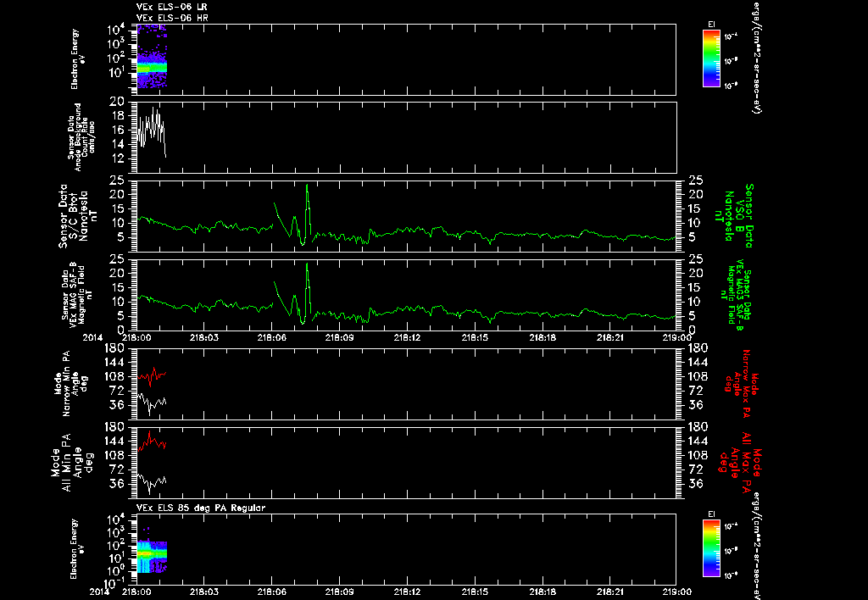Click the 85 deg PA spectrogram data block
The height and width of the screenshot is (600, 868).
(152, 553)
